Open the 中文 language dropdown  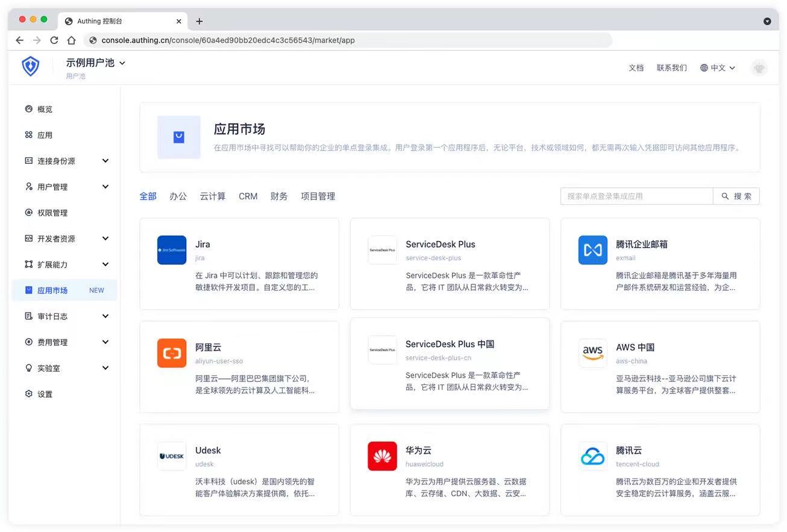[718, 68]
